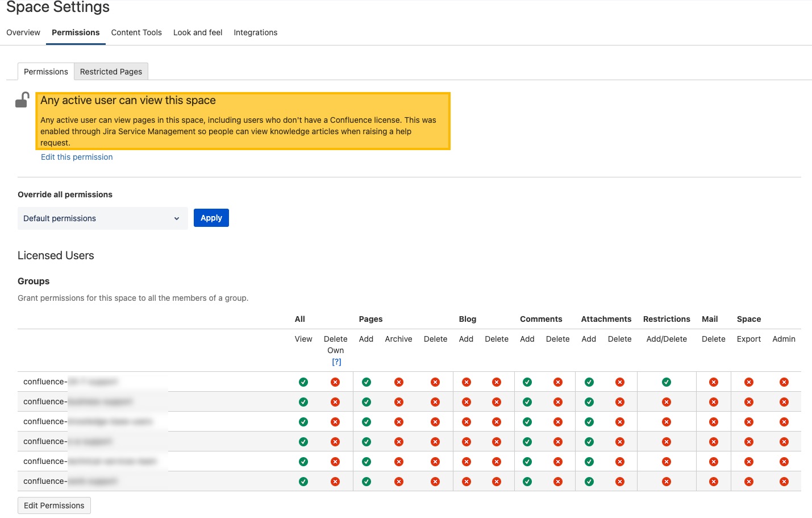Click the Licensed Users heading
The height and width of the screenshot is (518, 812).
56,255
